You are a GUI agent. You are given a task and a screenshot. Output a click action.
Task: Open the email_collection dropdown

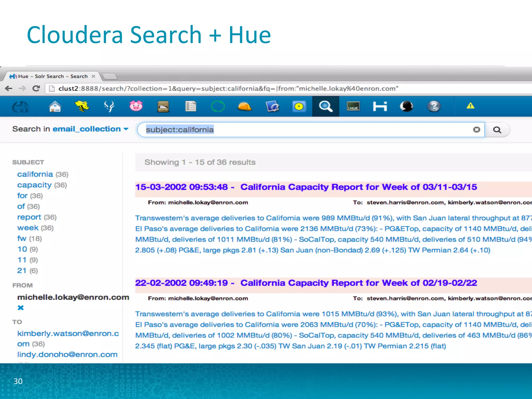91,129
